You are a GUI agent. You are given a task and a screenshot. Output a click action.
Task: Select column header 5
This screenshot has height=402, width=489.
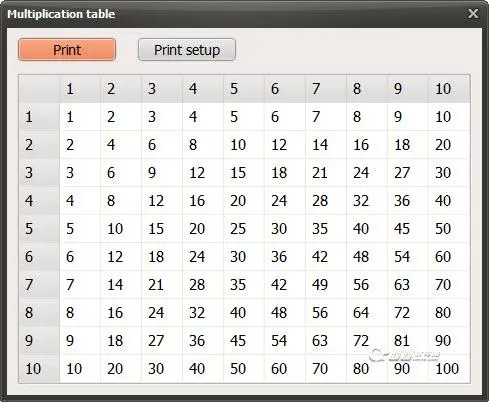coord(244,89)
